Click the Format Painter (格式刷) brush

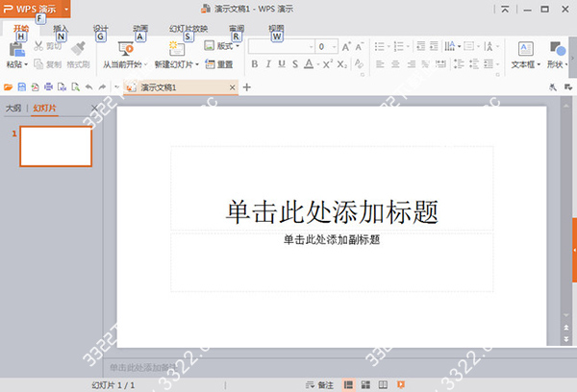click(79, 48)
